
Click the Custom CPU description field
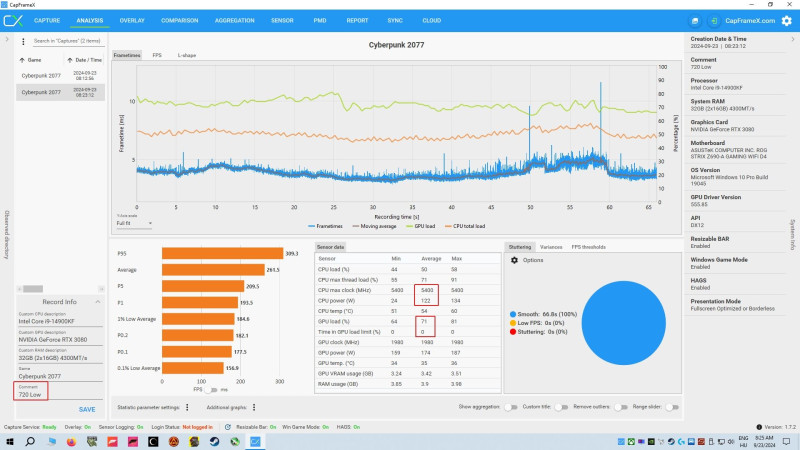point(60,321)
